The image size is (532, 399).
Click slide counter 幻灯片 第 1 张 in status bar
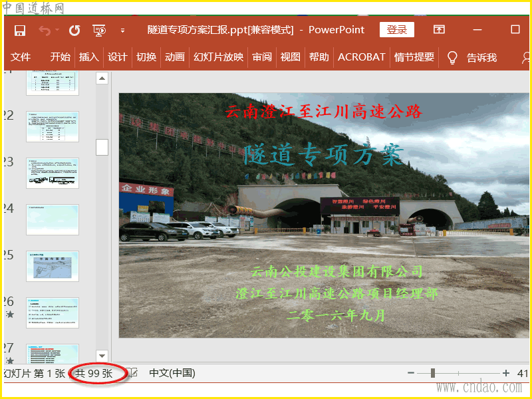[x=34, y=374]
